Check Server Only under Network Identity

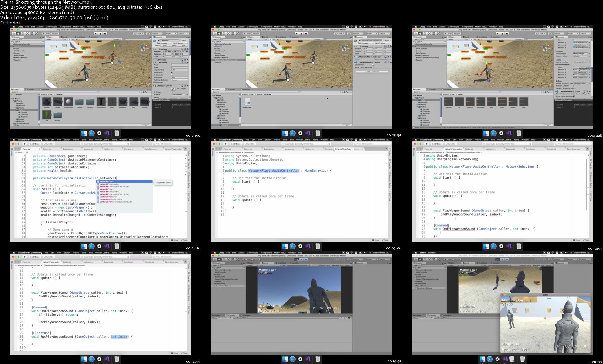(373, 65)
